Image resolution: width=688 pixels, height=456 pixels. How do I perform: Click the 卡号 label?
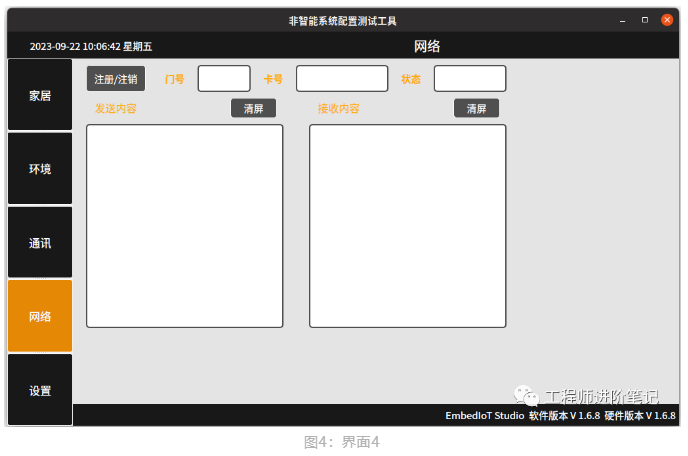[273, 79]
